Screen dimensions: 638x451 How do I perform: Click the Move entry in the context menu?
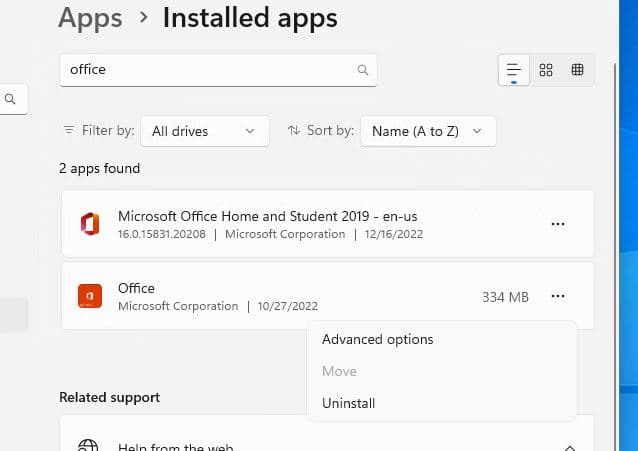[x=339, y=371]
